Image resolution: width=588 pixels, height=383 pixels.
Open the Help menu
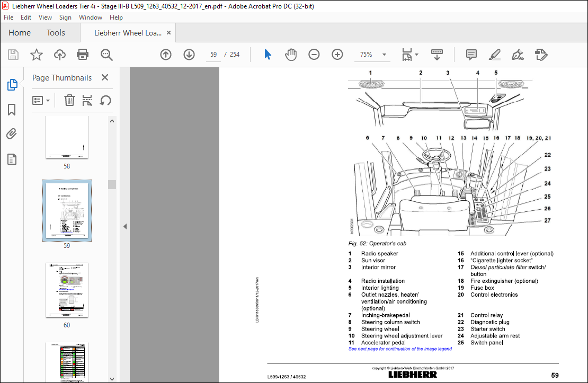[x=116, y=17]
